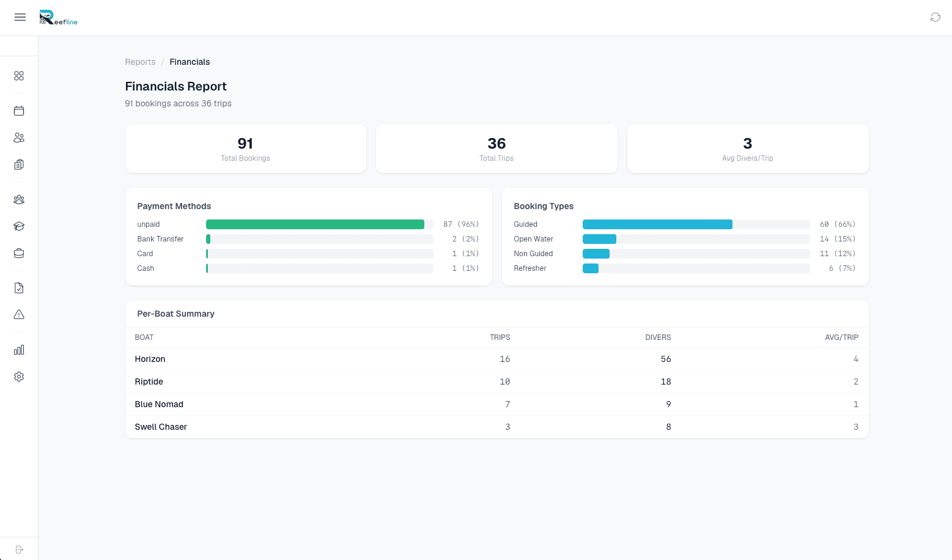The height and width of the screenshot is (560, 952).
Task: Click the 'unpaid' payment label
Action: pos(149,224)
